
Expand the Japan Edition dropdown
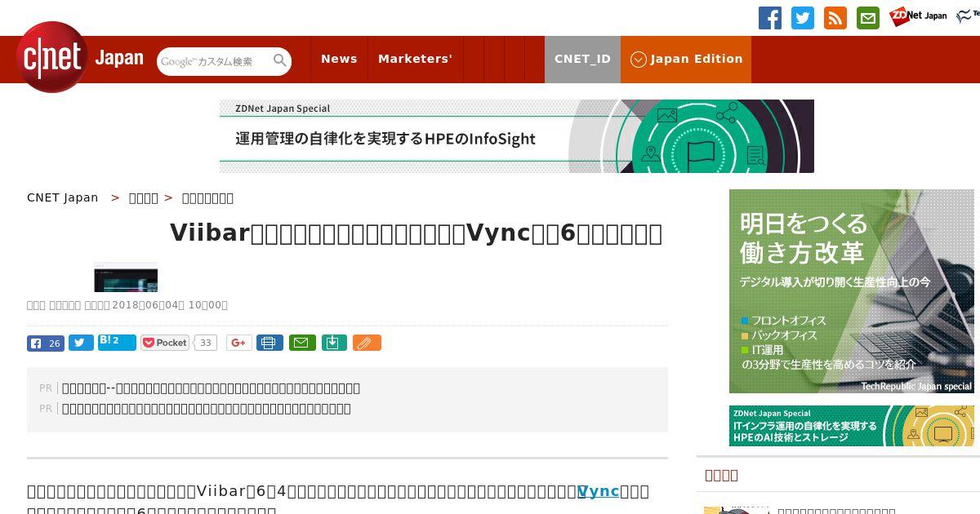pyautogui.click(x=686, y=59)
